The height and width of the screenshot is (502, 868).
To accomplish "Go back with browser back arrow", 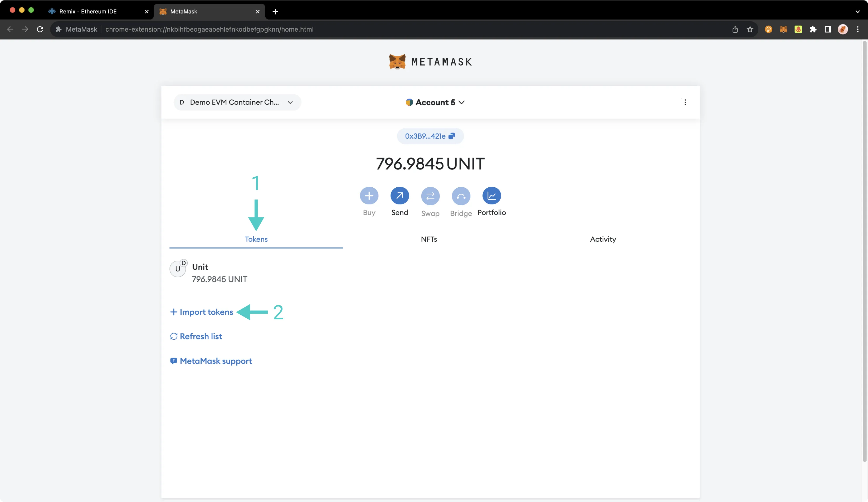I will click(10, 29).
